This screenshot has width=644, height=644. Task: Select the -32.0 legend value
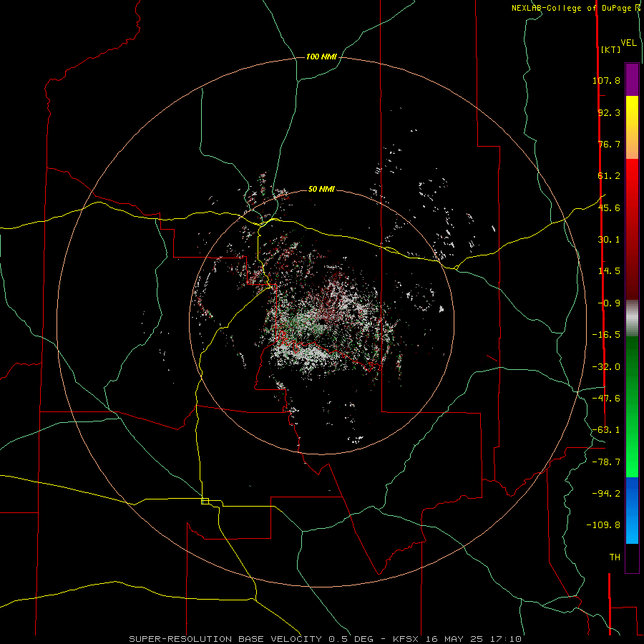[x=606, y=367]
